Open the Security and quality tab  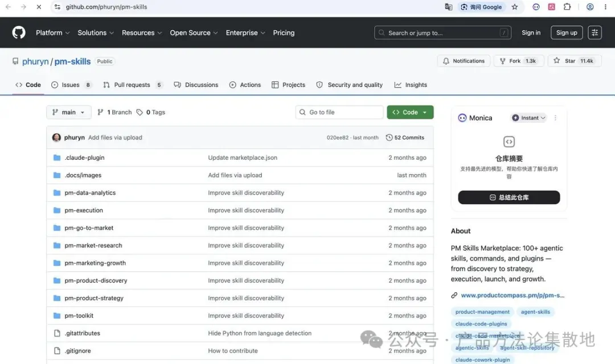point(349,85)
